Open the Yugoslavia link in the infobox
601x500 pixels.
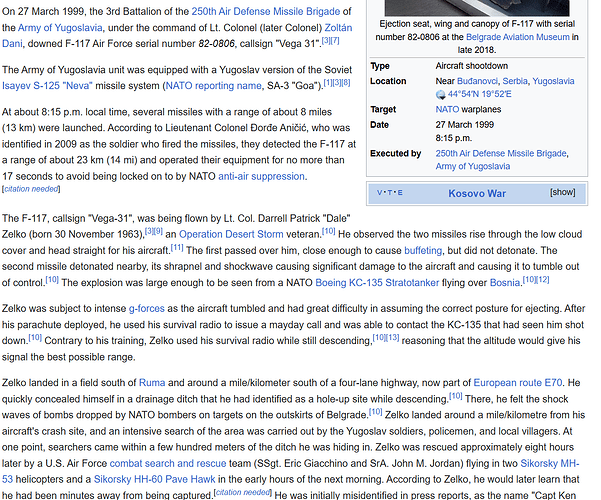coord(560,81)
